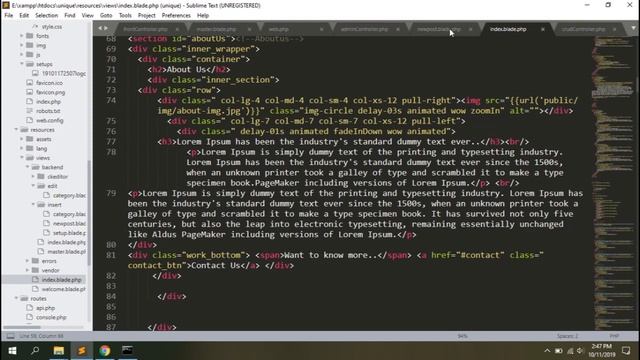Click the favicon.png image file icon
Viewport: 640px width, 360px height.
pos(29,92)
